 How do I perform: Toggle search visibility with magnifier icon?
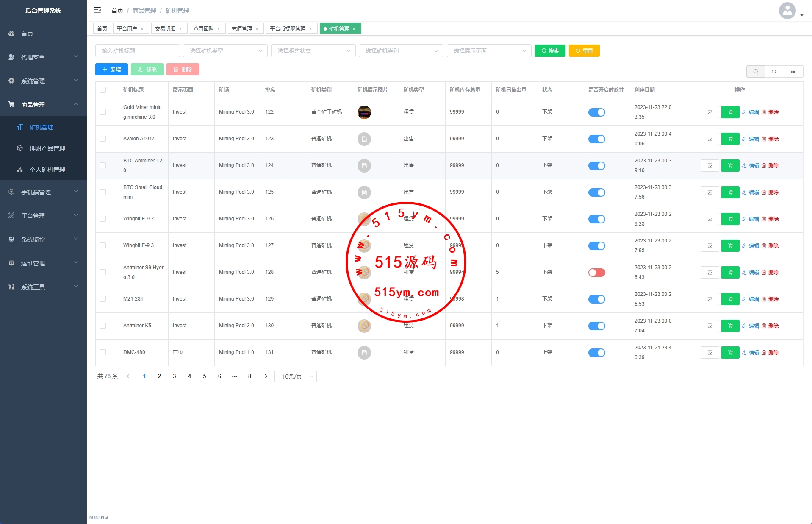pos(755,72)
